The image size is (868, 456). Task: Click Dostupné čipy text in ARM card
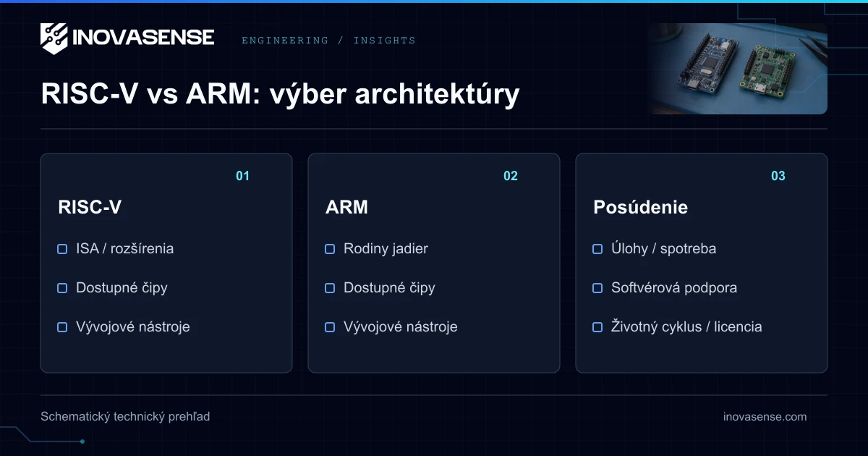[389, 288]
